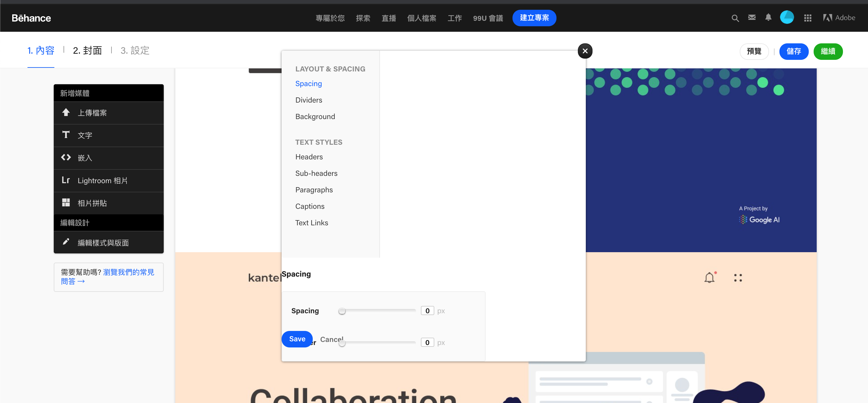Screen dimensions: 868x403
Task: Click the Spacing slider handle
Action: (342, 311)
